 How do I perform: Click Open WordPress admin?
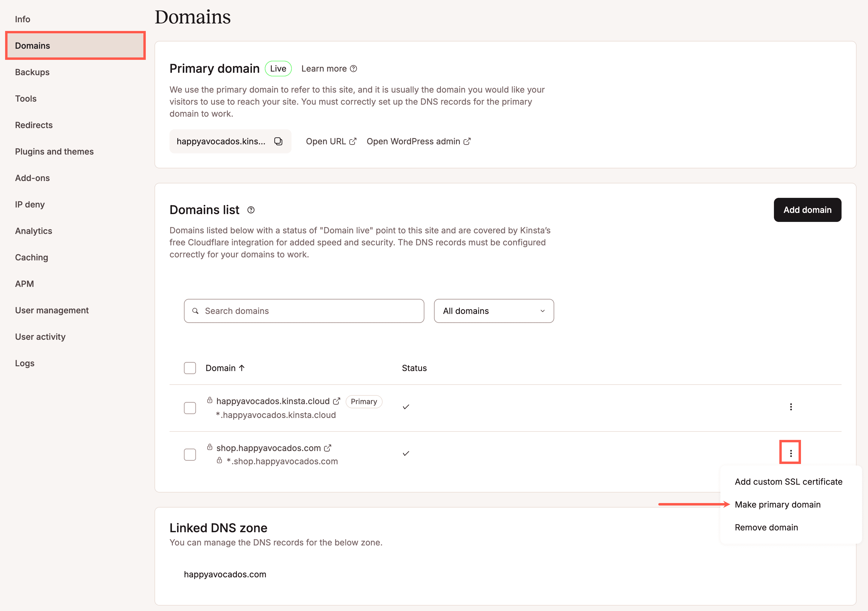(x=413, y=141)
